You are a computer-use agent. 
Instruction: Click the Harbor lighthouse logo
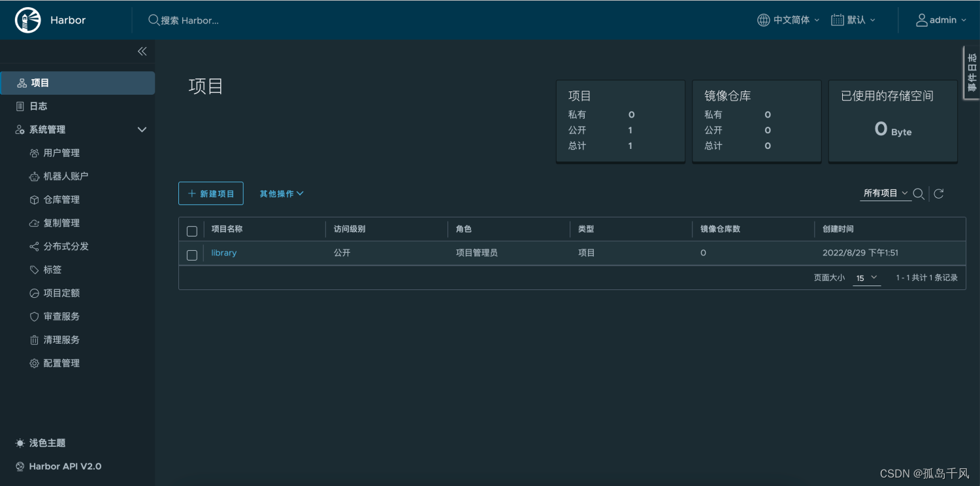pyautogui.click(x=27, y=20)
